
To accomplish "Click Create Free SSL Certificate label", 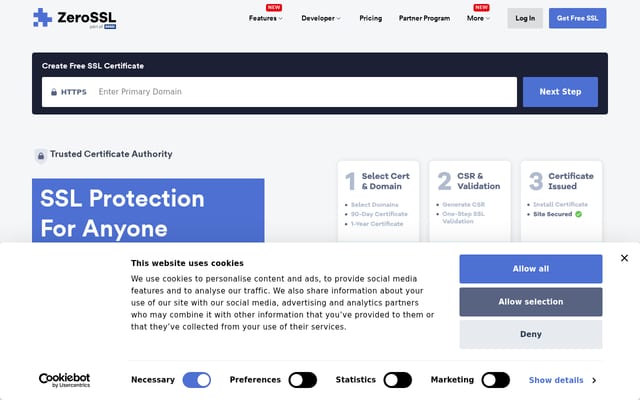I will point(93,66).
